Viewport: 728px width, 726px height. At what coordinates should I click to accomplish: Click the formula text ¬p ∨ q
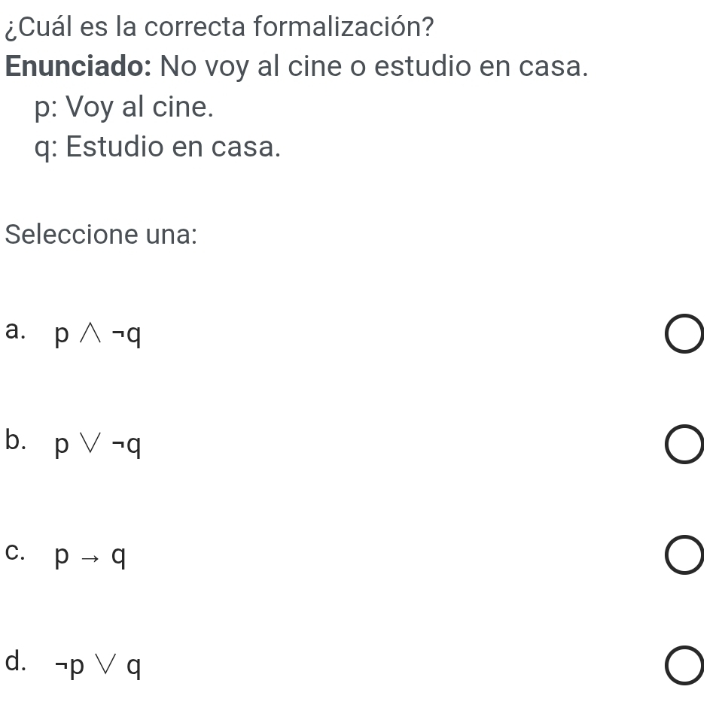click(97, 666)
